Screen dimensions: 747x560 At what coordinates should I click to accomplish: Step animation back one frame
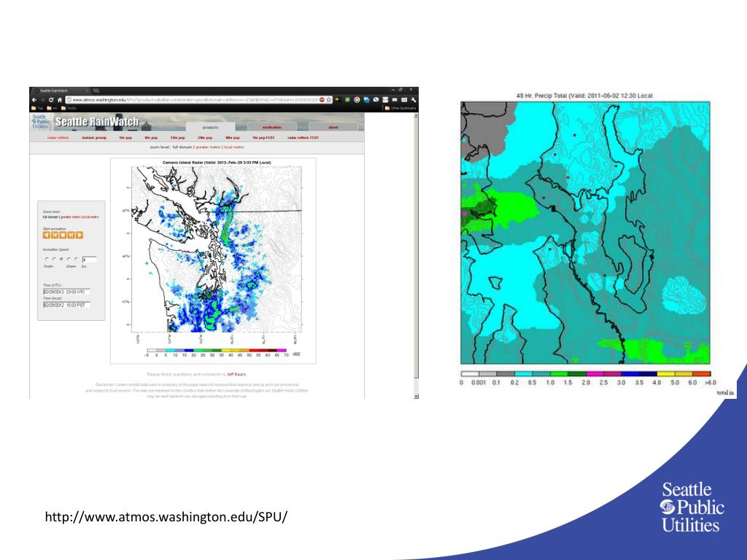tap(55, 236)
